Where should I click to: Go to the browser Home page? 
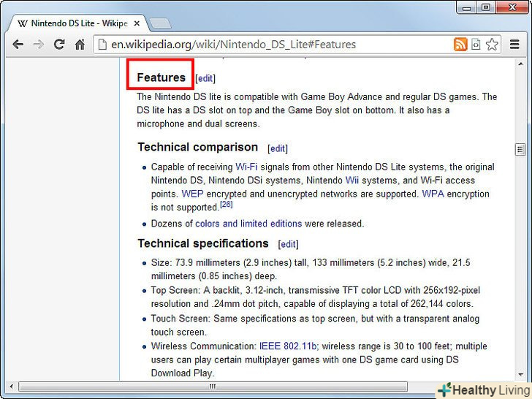coord(80,45)
